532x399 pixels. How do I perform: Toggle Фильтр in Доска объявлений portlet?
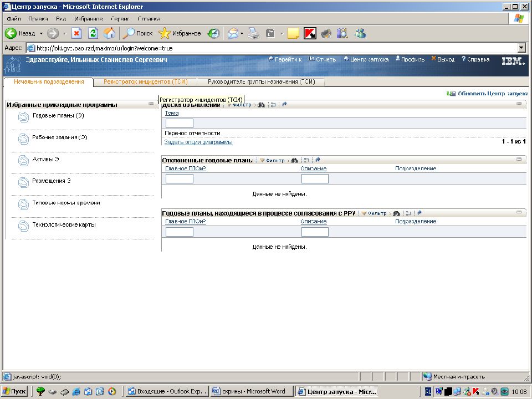pos(239,105)
